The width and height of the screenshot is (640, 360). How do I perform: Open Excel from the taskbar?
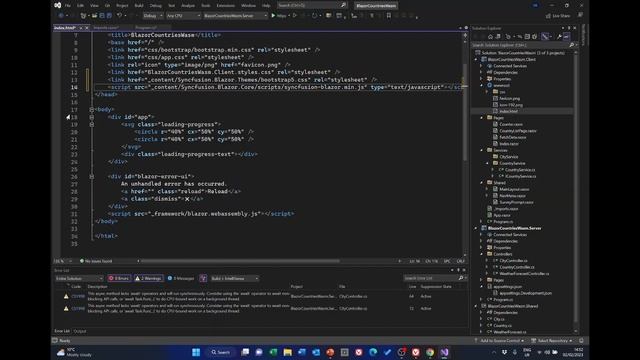(273, 352)
